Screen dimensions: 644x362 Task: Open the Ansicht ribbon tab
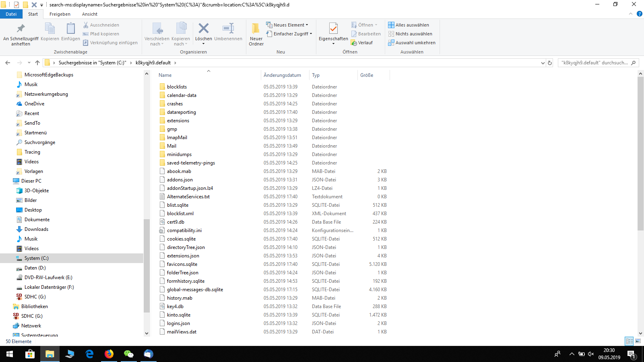(x=90, y=14)
